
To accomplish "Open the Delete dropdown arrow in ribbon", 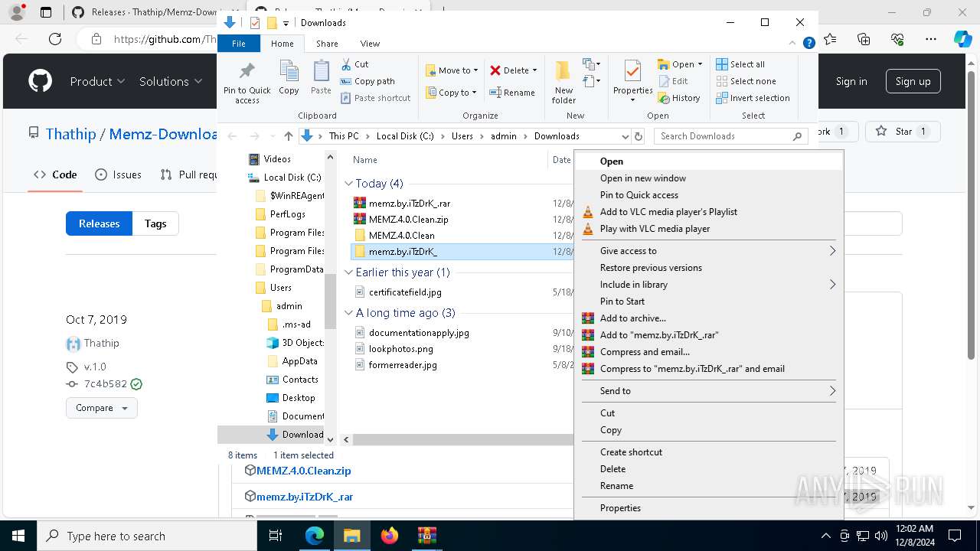I will coord(534,70).
